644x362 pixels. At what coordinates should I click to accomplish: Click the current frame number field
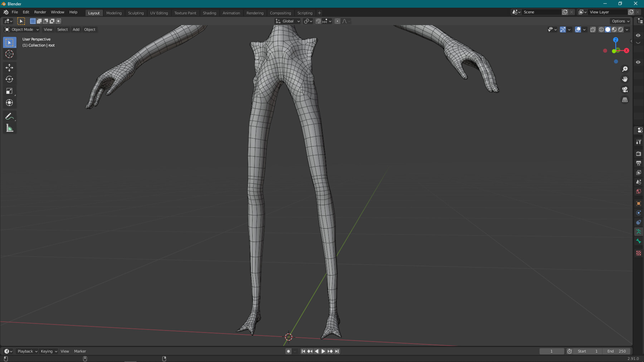pyautogui.click(x=552, y=351)
